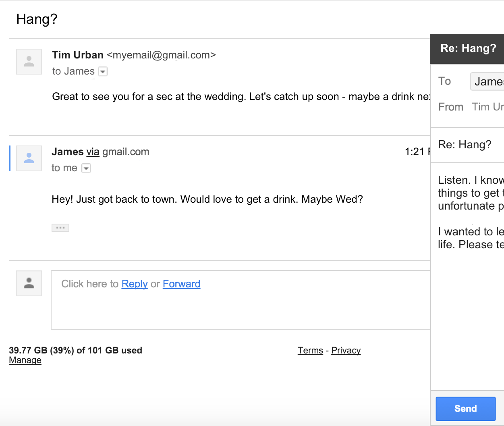This screenshot has height=426, width=504.
Task: Click Tim Urban's profile avatar icon
Action: coord(29,62)
